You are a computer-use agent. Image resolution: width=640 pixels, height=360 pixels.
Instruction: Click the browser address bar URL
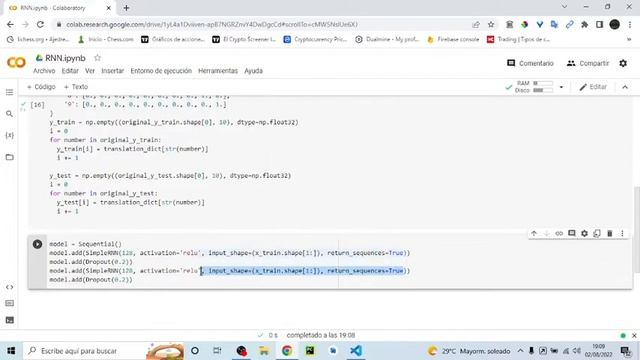pos(212,24)
